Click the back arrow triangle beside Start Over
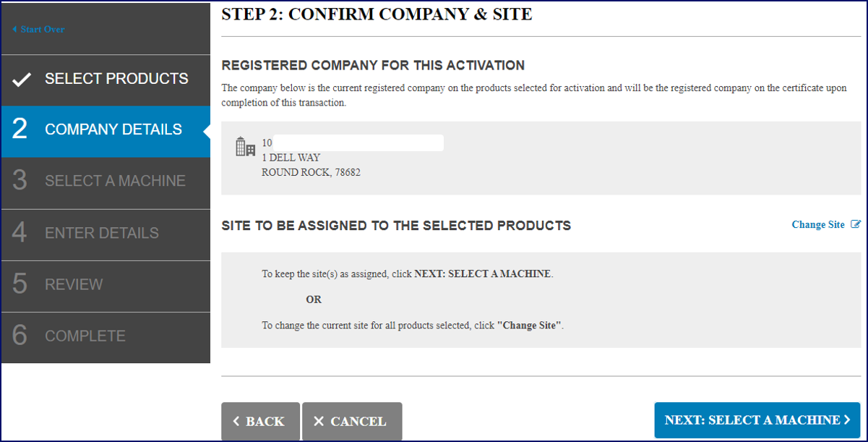 click(x=14, y=29)
